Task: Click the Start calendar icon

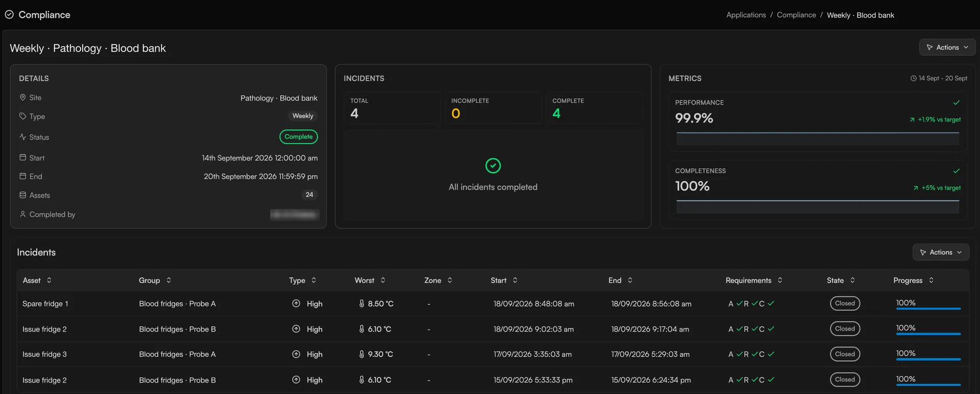Action: (x=22, y=157)
